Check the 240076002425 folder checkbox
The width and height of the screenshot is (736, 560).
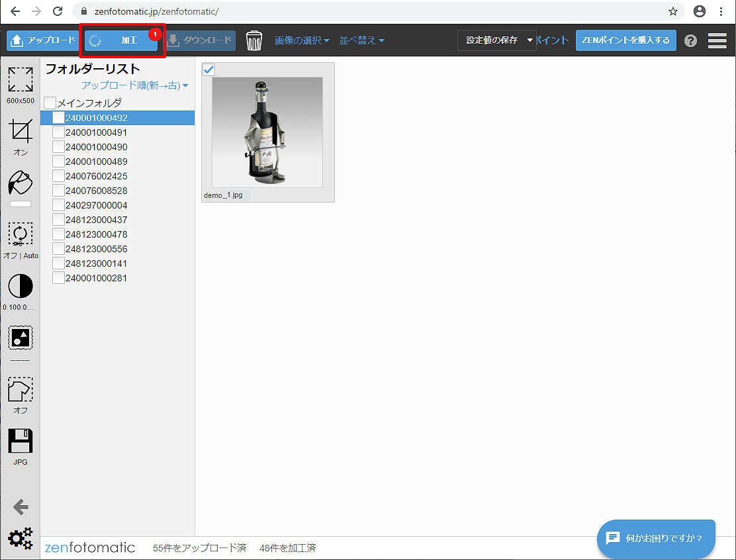[x=58, y=175]
